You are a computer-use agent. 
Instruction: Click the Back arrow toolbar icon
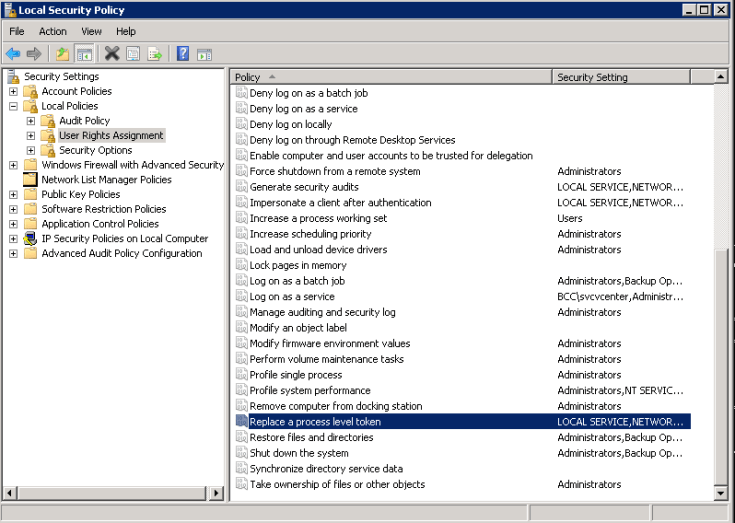12,54
